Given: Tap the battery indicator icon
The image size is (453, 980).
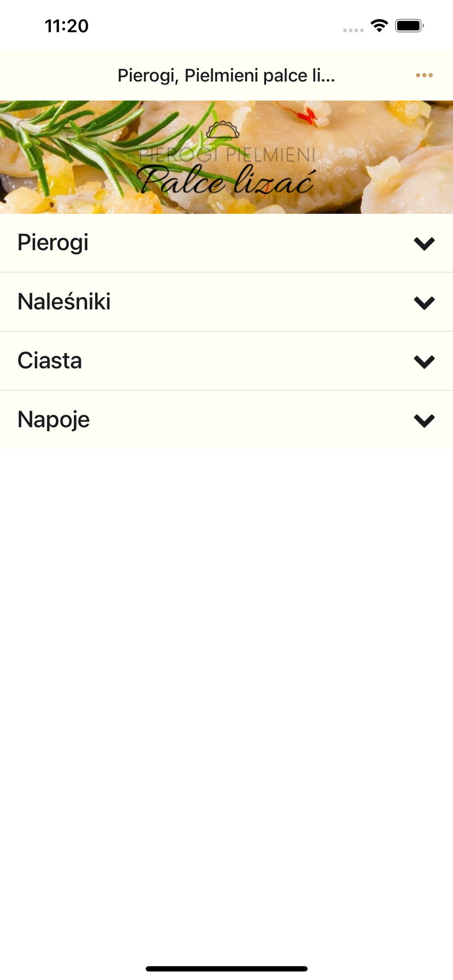Looking at the screenshot, I should 409,25.
